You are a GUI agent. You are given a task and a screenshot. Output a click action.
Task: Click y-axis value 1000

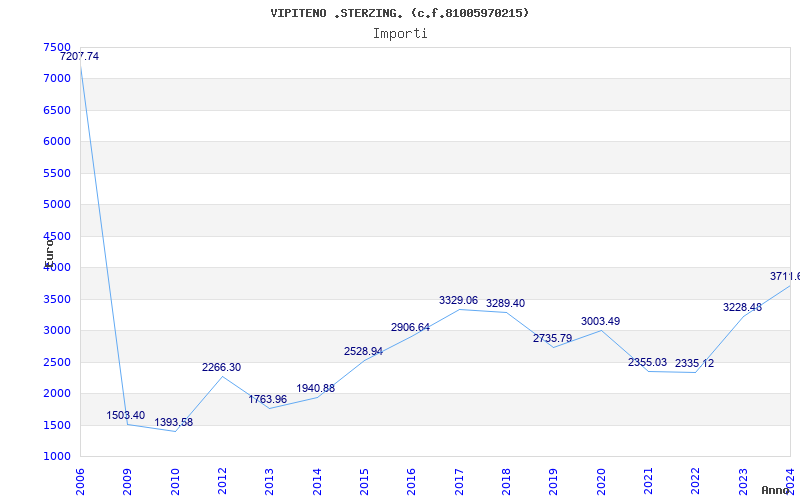pos(57,457)
